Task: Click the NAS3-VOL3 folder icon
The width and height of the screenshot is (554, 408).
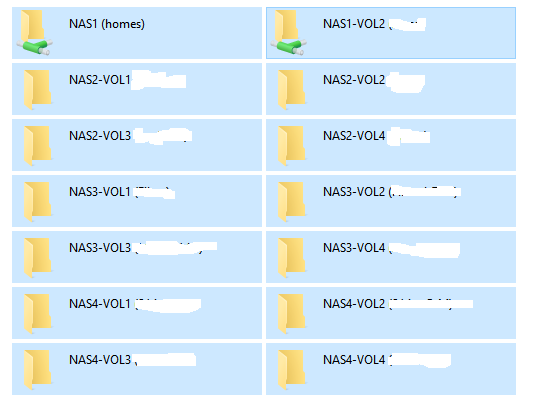Action: [x=38, y=258]
